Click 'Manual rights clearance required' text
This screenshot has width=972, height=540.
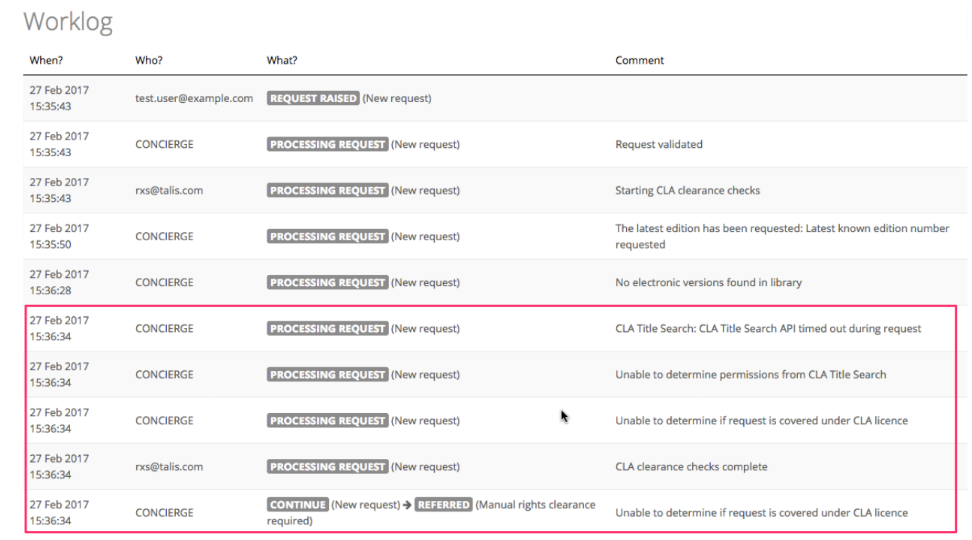click(x=431, y=513)
